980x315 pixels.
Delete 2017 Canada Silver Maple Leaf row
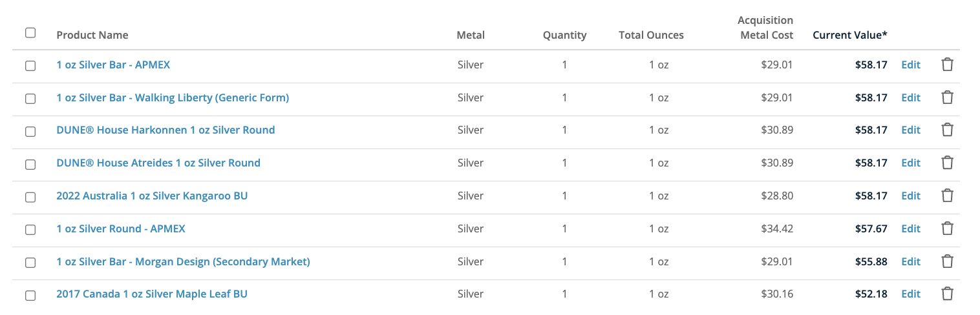click(947, 294)
